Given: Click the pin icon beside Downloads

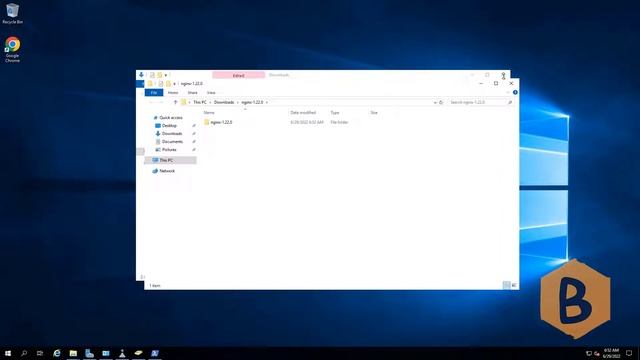Looking at the screenshot, I should (x=194, y=133).
